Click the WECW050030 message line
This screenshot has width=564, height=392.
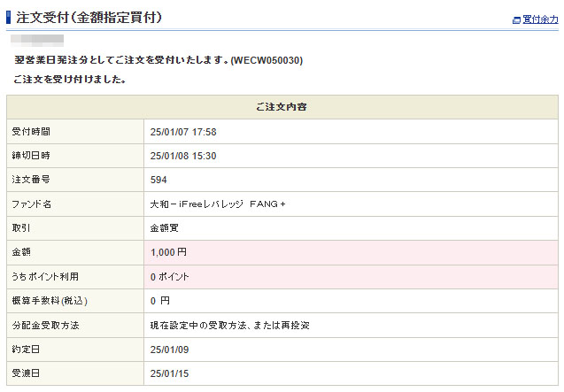point(165,60)
